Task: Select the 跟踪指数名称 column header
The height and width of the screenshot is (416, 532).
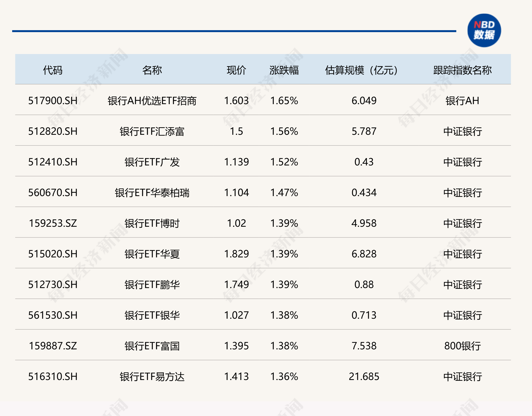Action: tap(462, 70)
